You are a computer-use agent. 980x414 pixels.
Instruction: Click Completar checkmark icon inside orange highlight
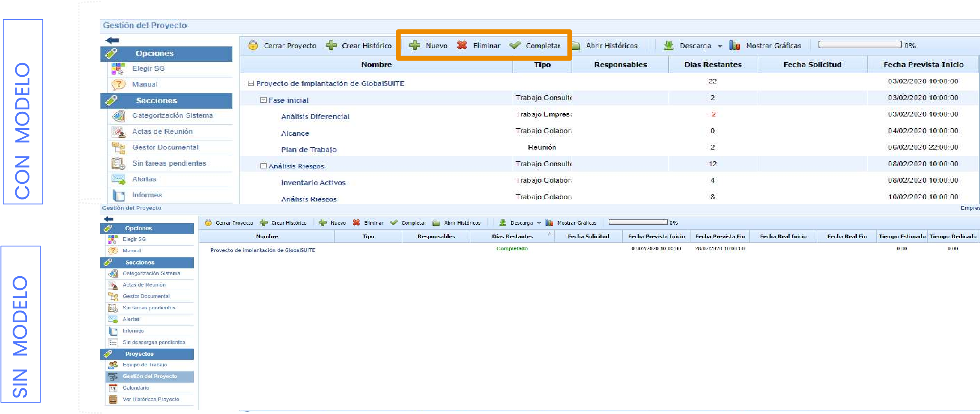(514, 46)
